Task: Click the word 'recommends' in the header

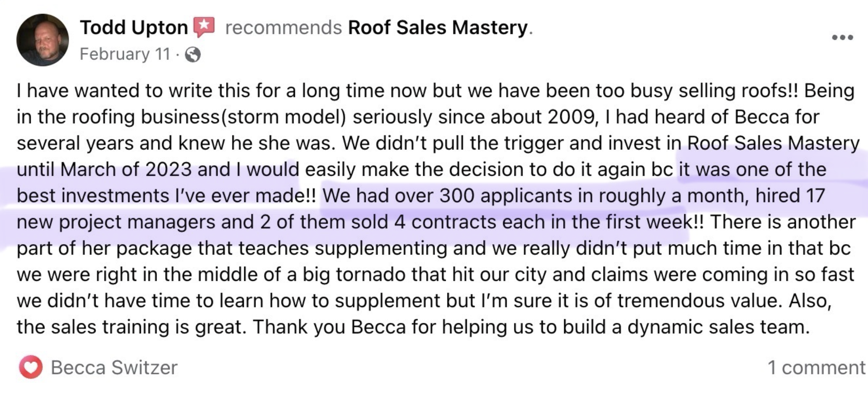Action: pyautogui.click(x=284, y=28)
